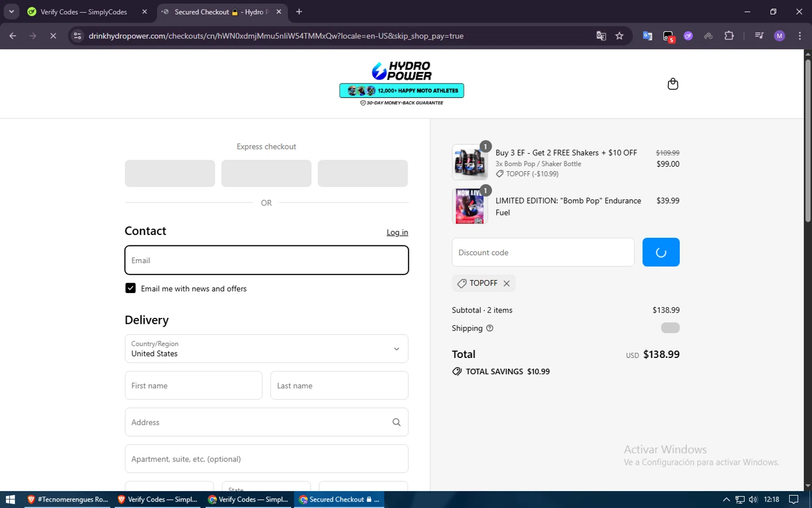This screenshot has height=508, width=812.
Task: Click the Shipping help question icon
Action: point(489,328)
